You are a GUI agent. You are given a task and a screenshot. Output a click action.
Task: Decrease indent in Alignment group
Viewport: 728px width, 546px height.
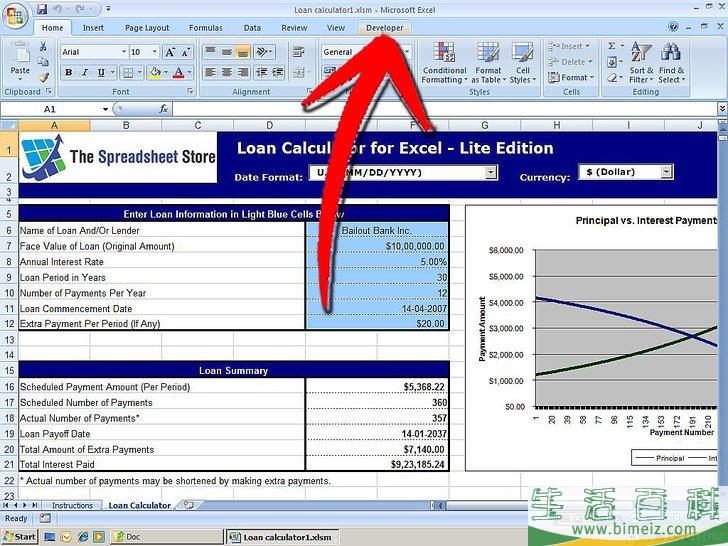(262, 72)
